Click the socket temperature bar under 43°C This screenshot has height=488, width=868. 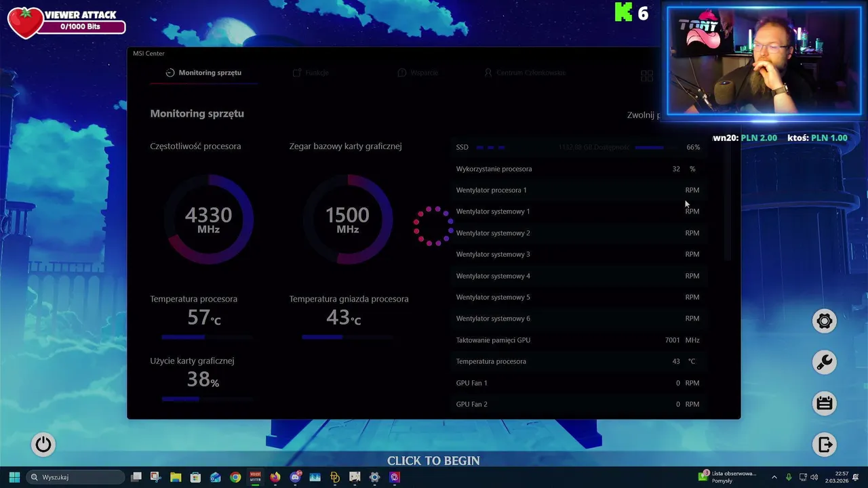pyautogui.click(x=347, y=337)
